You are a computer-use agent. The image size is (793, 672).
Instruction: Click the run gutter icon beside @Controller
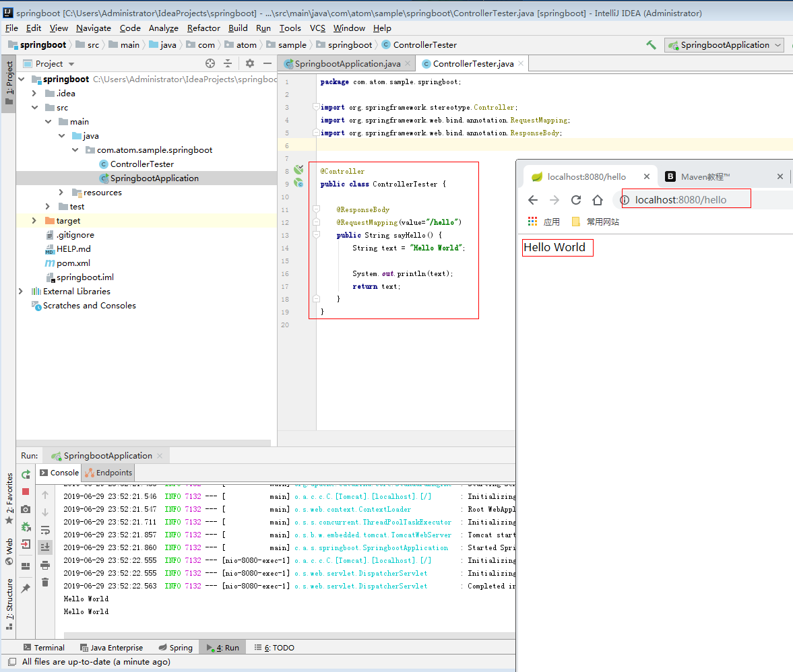[299, 170]
